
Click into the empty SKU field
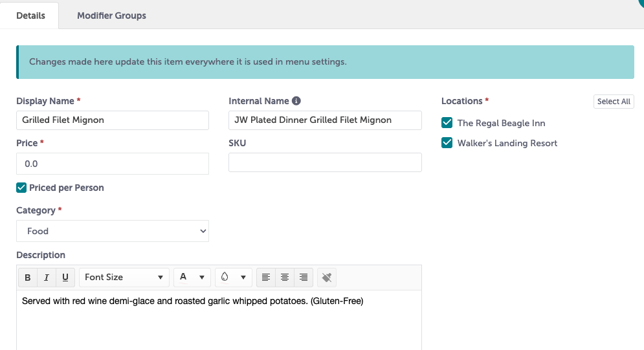coord(325,162)
